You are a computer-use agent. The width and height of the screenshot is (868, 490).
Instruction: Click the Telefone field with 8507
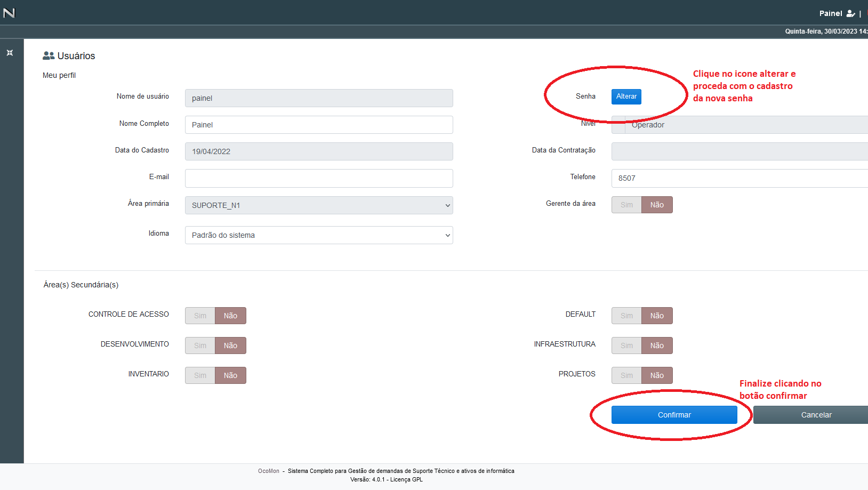point(740,178)
